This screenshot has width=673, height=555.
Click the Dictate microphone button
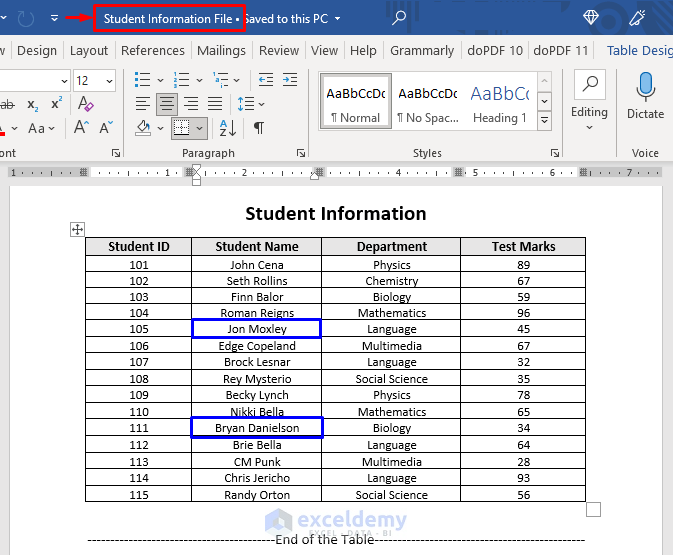pos(645,95)
